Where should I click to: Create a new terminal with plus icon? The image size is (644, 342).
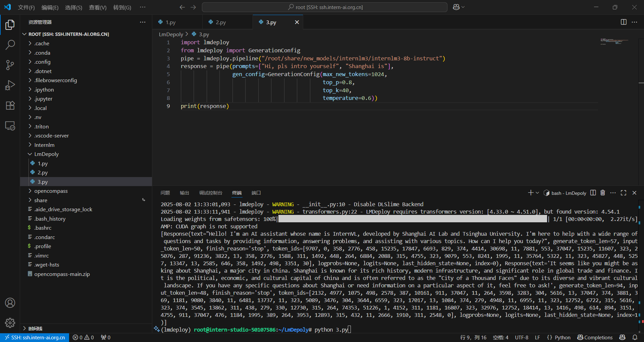[x=530, y=193]
